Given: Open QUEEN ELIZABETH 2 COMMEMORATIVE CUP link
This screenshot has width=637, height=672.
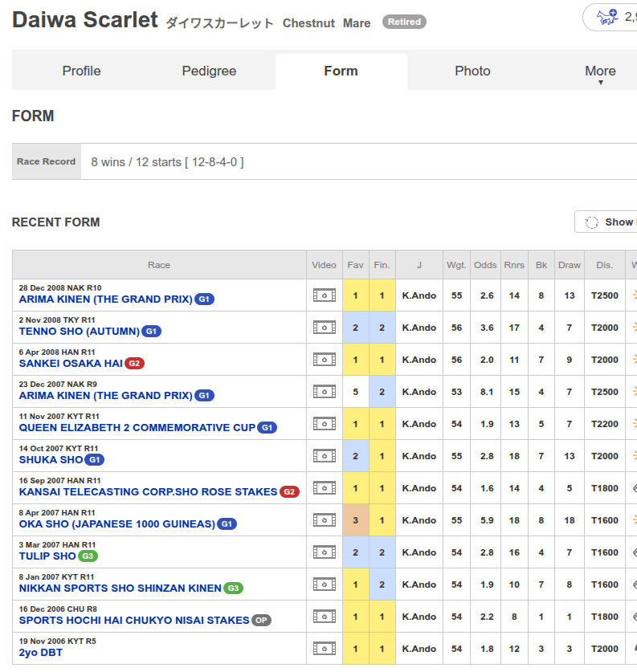Looking at the screenshot, I should (x=137, y=428).
